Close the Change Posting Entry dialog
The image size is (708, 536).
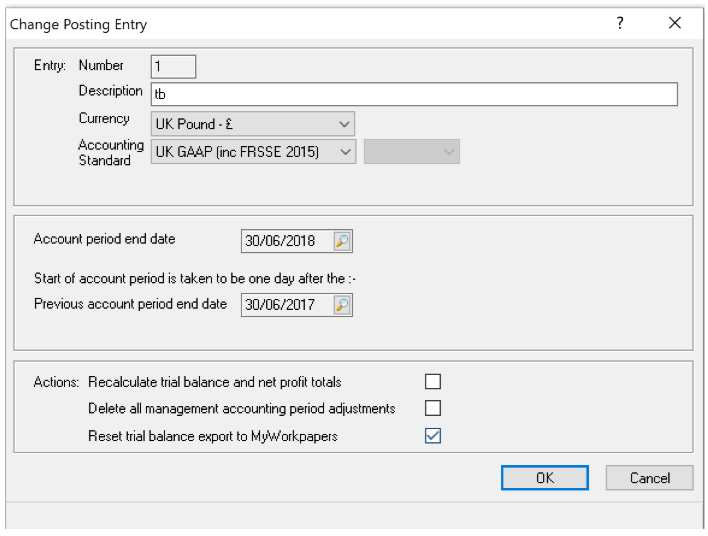click(x=675, y=23)
